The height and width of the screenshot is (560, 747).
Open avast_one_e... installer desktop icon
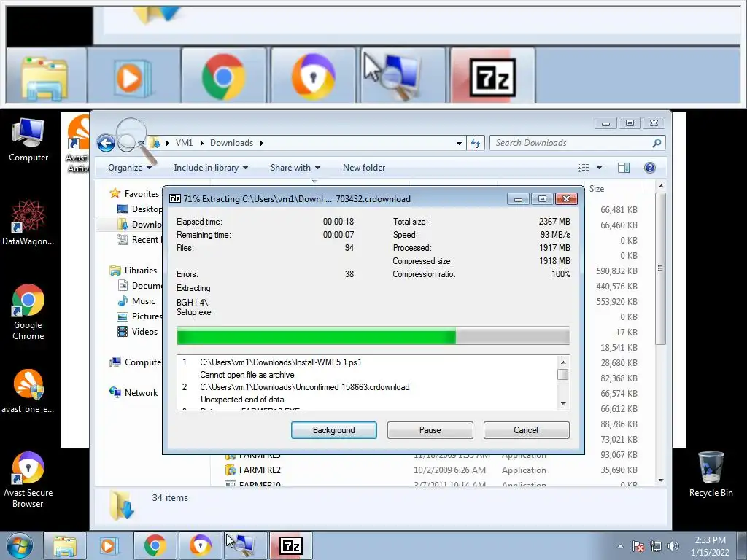click(x=28, y=391)
